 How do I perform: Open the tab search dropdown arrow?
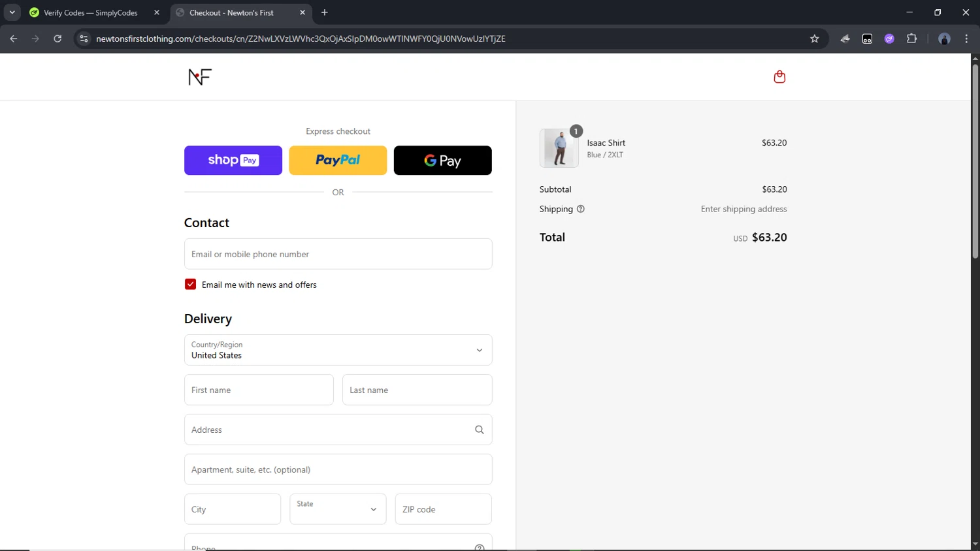click(12, 12)
